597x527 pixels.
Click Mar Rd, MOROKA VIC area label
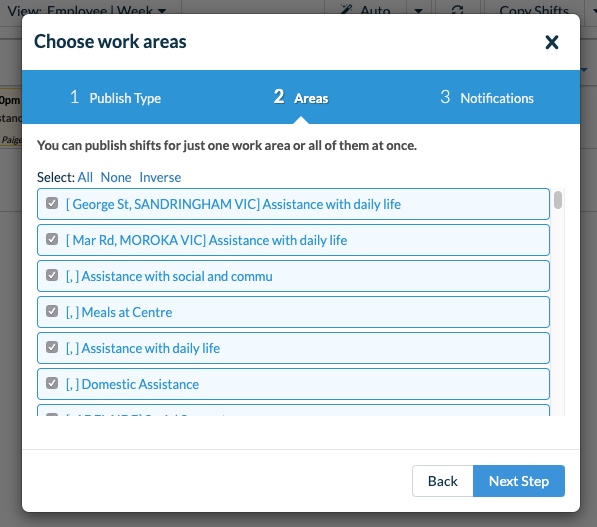(x=206, y=241)
